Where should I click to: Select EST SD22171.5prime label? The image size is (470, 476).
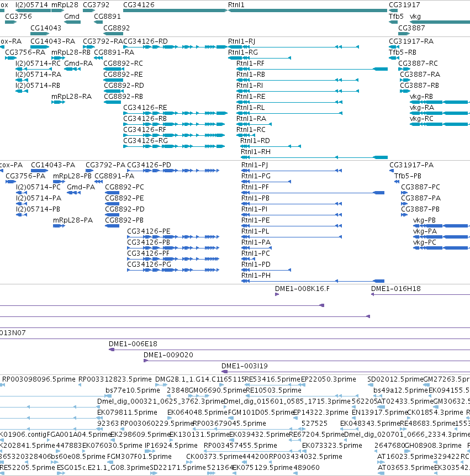(x=178, y=468)
